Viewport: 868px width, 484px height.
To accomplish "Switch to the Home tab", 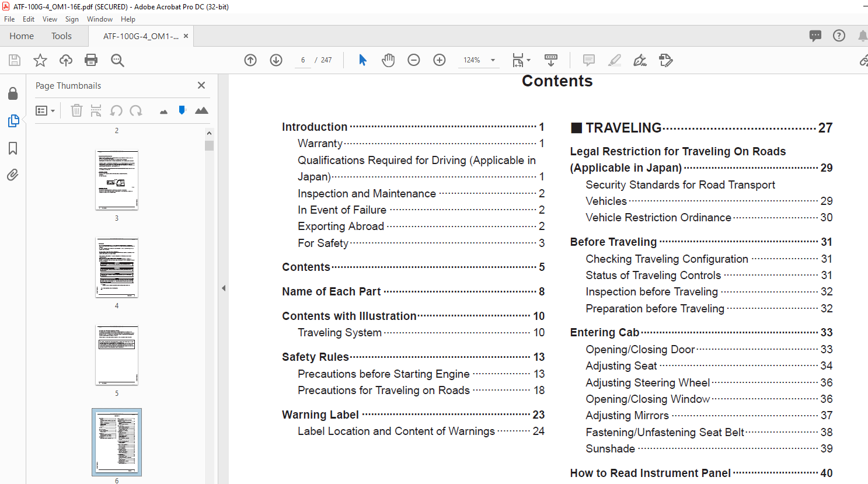I will (22, 36).
